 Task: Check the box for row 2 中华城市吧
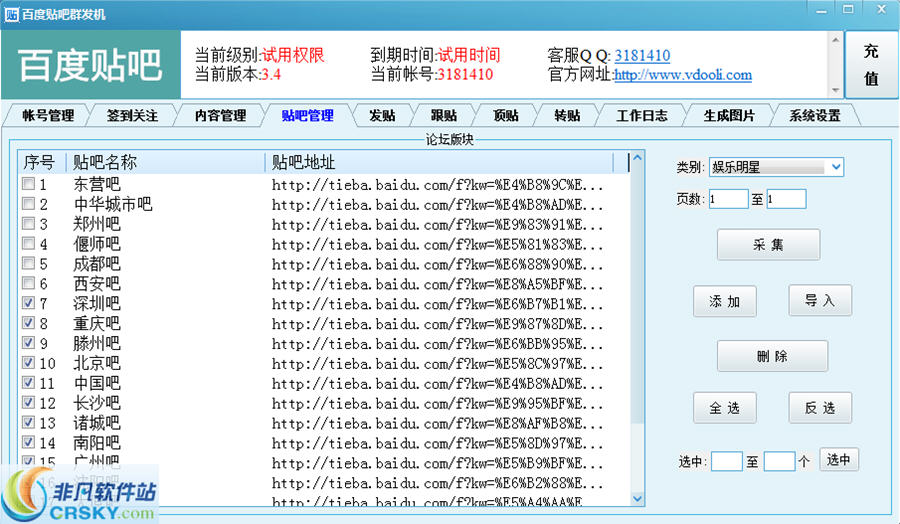(x=28, y=204)
